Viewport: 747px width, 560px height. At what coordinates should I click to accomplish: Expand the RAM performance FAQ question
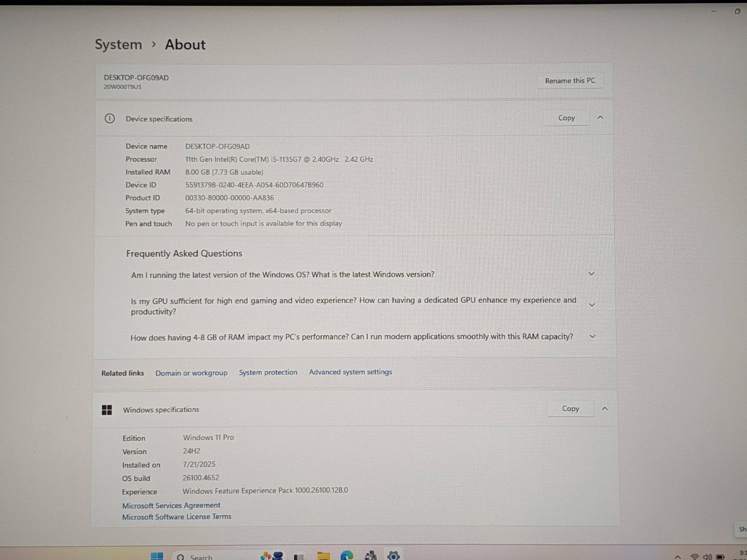click(592, 336)
